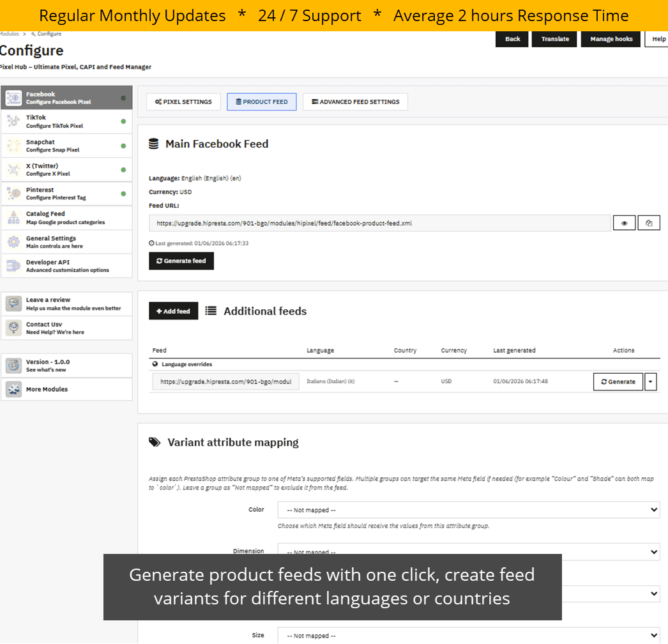Click the Generate feed button
The image size is (668, 644).
tap(181, 261)
